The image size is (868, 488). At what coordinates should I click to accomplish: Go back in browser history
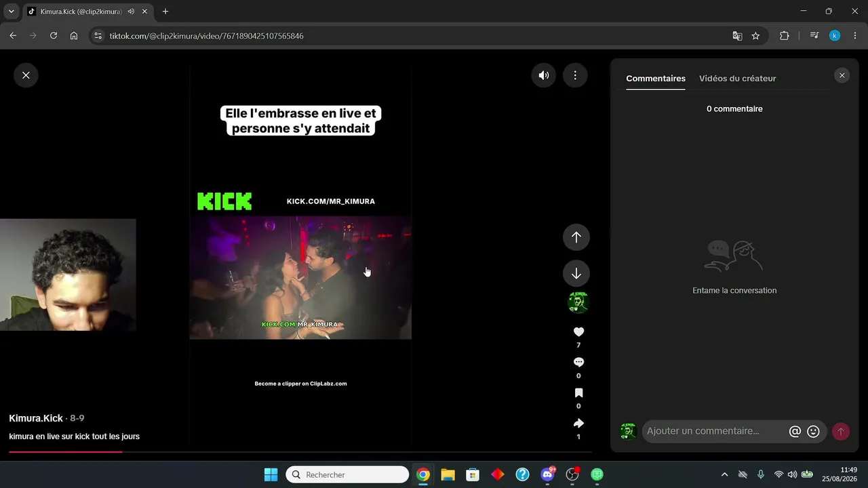pos(13,36)
